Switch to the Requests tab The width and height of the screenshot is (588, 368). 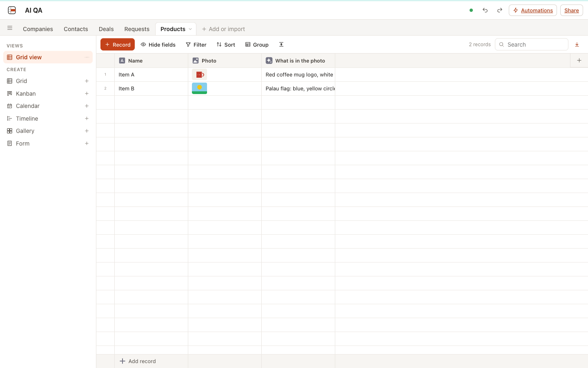[137, 29]
